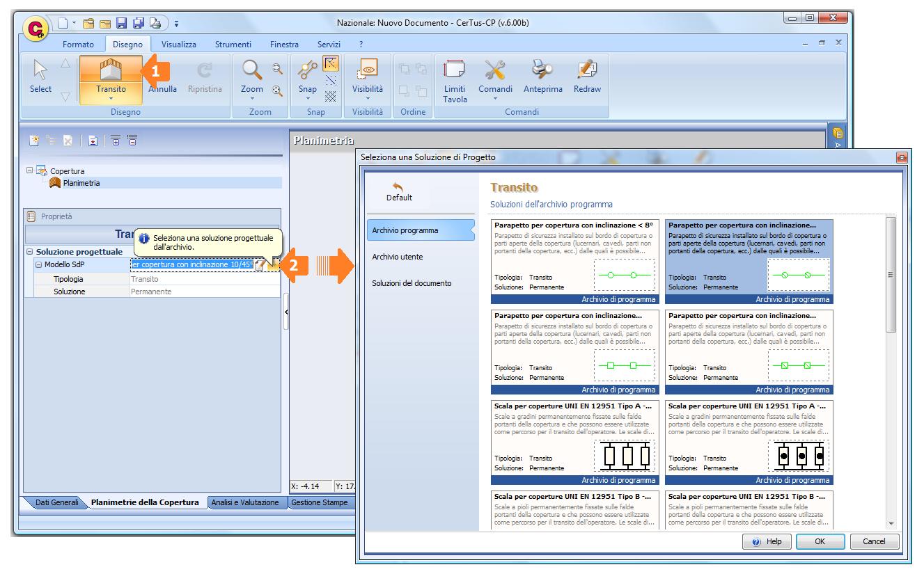Viewport: 924px width, 574px height.
Task: Switch to the Gestione Stampe tab
Action: tap(320, 502)
